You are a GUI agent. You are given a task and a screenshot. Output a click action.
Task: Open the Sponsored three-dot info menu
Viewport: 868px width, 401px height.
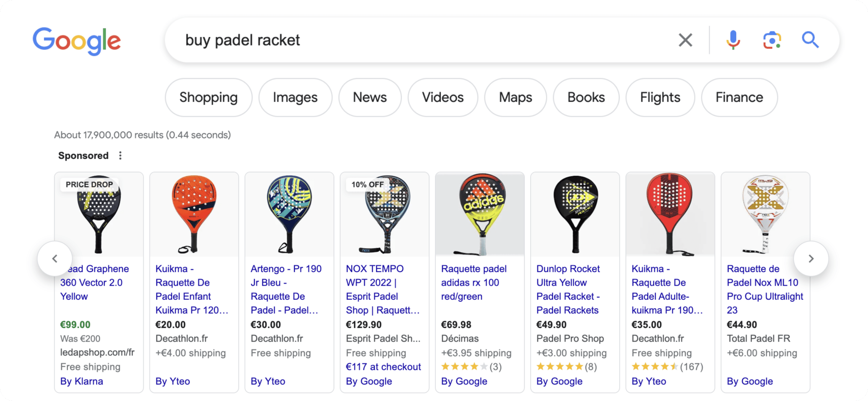[x=120, y=155]
